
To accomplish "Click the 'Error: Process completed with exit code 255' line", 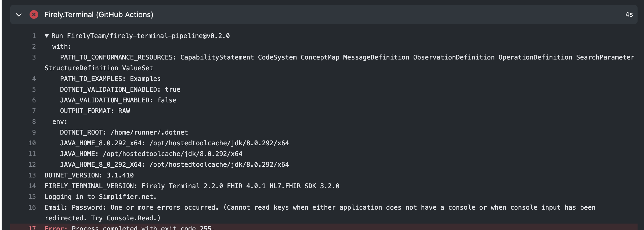I will coord(130,228).
